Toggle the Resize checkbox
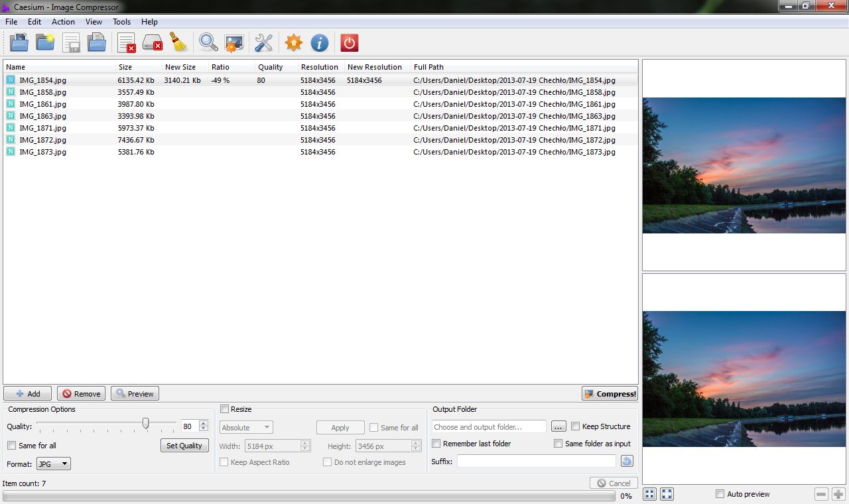The width and height of the screenshot is (849, 504). (224, 409)
